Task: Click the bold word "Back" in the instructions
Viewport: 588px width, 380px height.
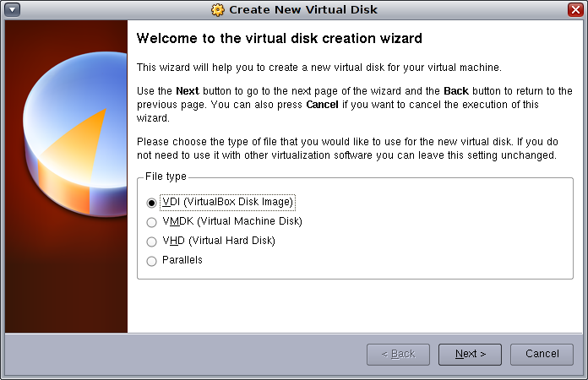Action: click(457, 90)
